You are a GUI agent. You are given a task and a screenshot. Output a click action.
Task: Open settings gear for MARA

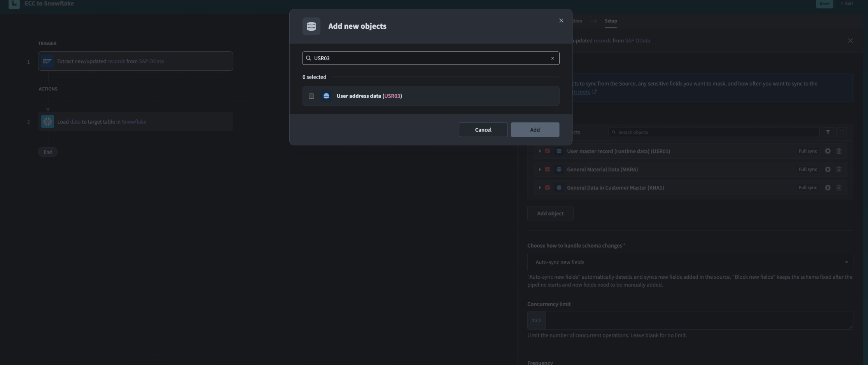[x=828, y=169]
